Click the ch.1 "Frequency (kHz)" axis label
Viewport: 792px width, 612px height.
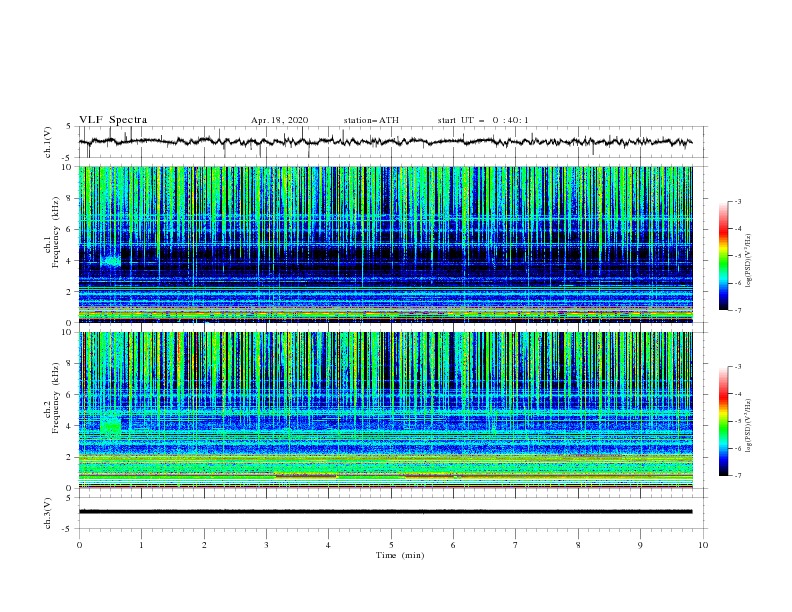click(x=55, y=232)
